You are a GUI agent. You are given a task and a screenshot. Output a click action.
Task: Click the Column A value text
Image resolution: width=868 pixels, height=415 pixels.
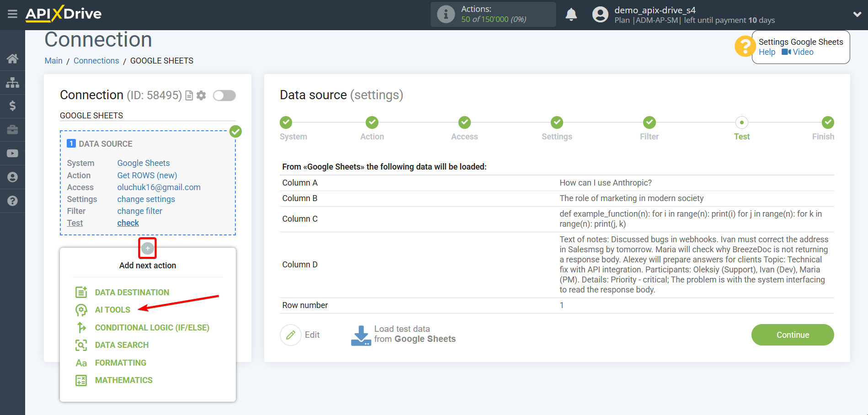click(606, 183)
